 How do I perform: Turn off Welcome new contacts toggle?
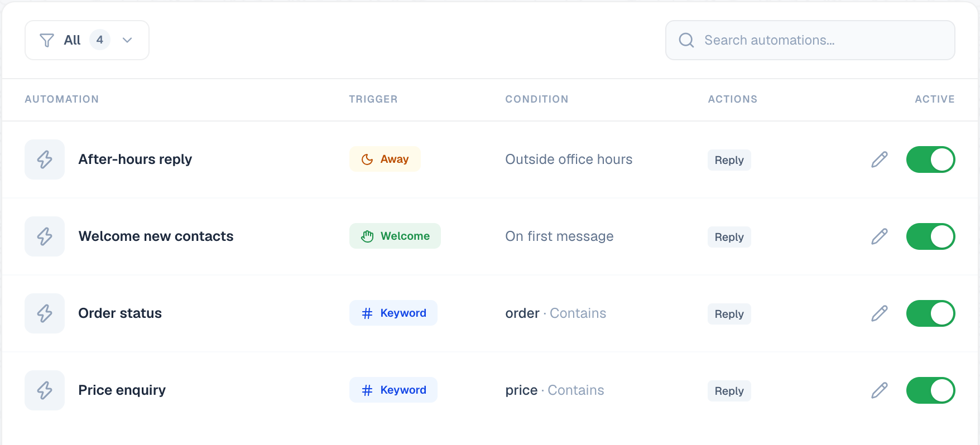(x=931, y=236)
